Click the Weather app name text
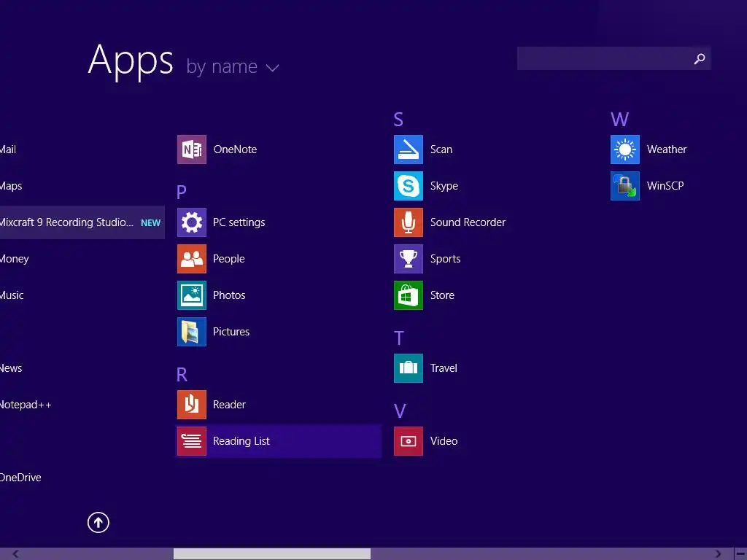 (x=667, y=149)
